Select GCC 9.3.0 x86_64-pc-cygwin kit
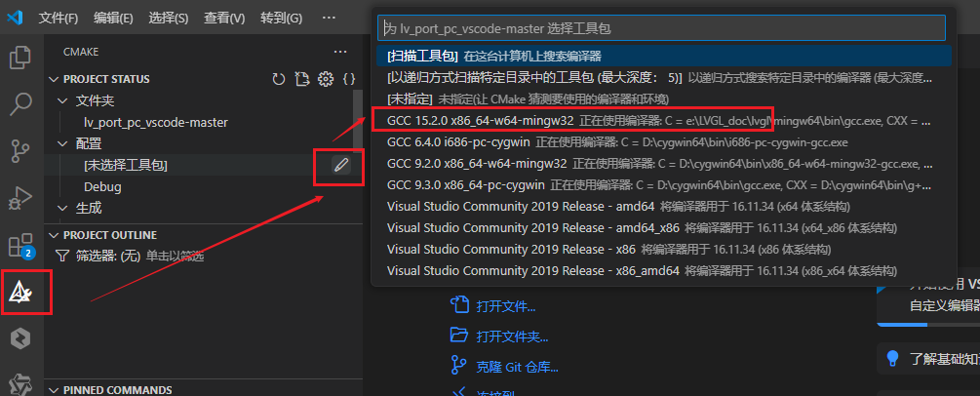Viewport: 980px width, 396px height. coord(664,185)
